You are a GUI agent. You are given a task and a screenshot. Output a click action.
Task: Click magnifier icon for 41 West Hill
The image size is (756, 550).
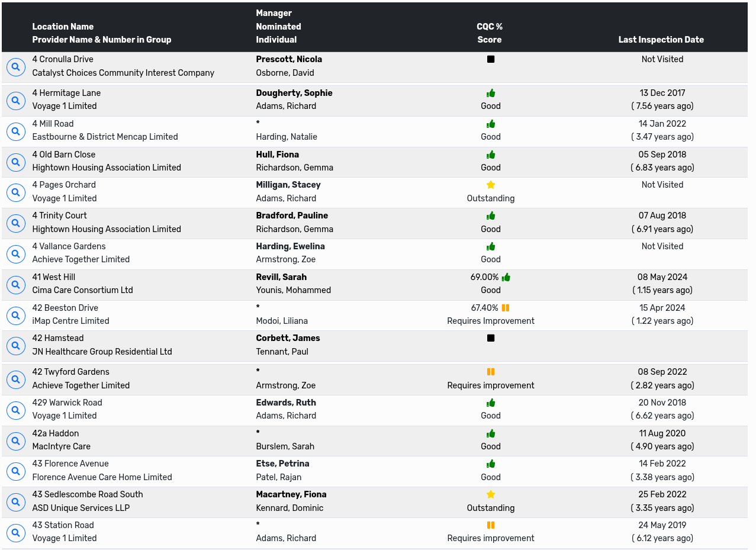pyautogui.click(x=16, y=284)
